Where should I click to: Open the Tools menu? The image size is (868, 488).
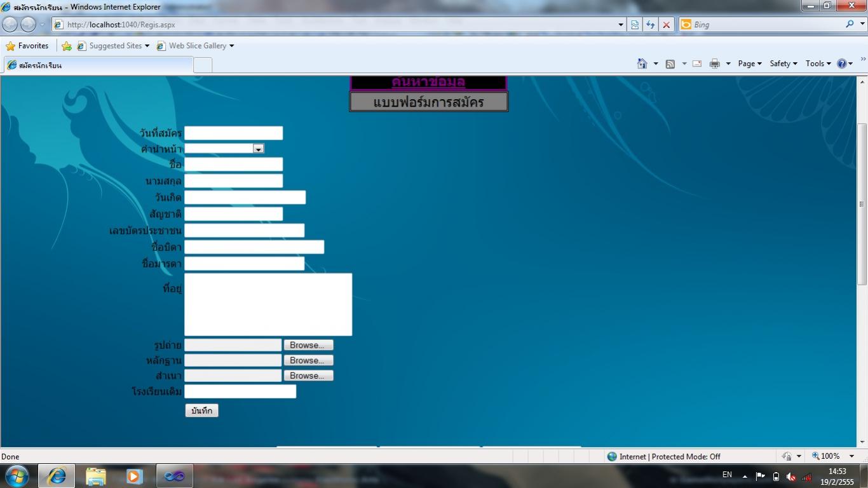click(818, 64)
